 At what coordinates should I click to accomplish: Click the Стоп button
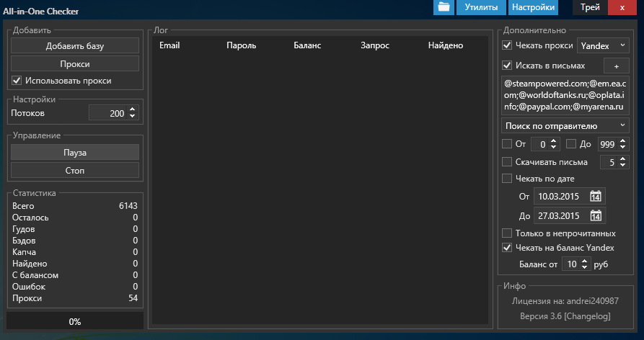click(x=75, y=170)
